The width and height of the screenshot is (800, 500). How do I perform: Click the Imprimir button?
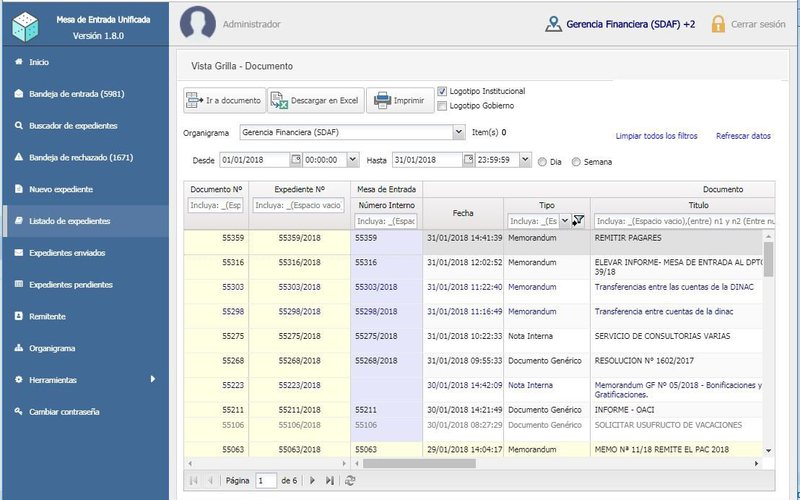(x=400, y=101)
